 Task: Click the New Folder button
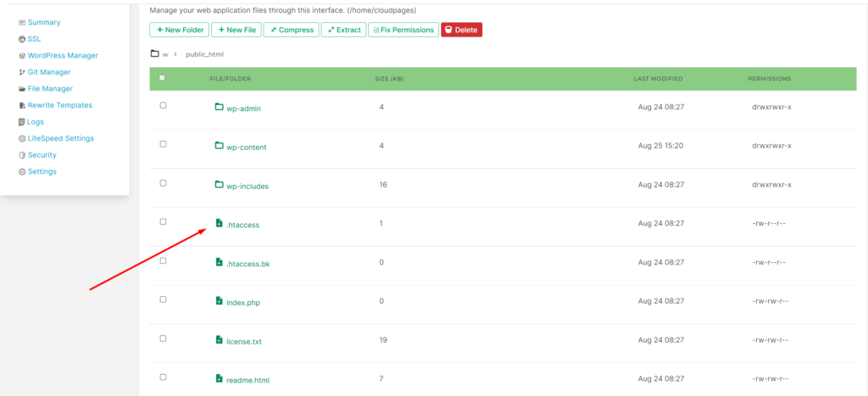(x=180, y=30)
